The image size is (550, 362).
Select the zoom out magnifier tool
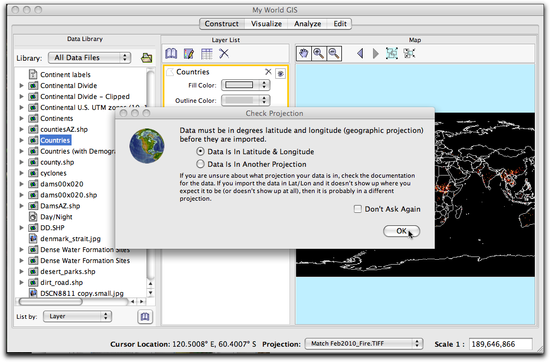point(334,54)
